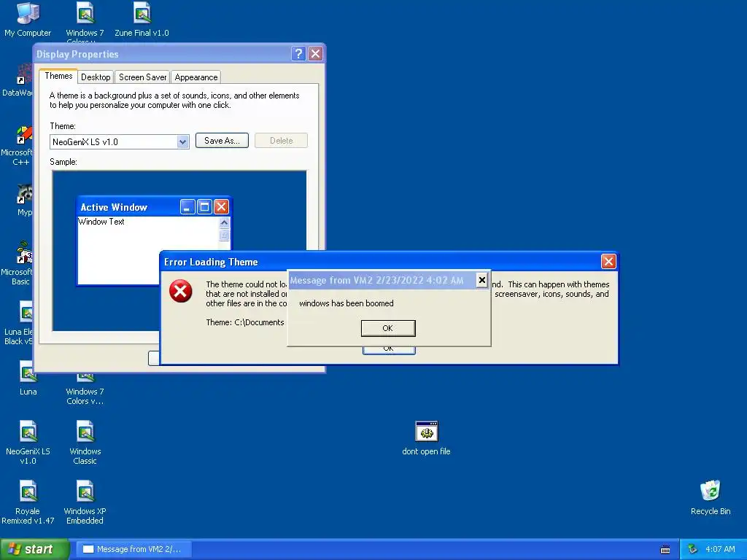This screenshot has width=747, height=560.
Task: Close the 'Message from VM2' box
Action: (x=481, y=280)
